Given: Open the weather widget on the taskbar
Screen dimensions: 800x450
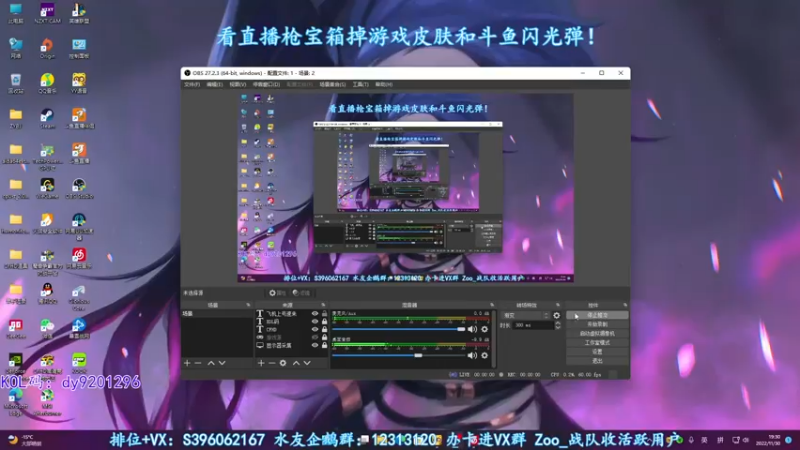Looking at the screenshot, I should (x=24, y=440).
